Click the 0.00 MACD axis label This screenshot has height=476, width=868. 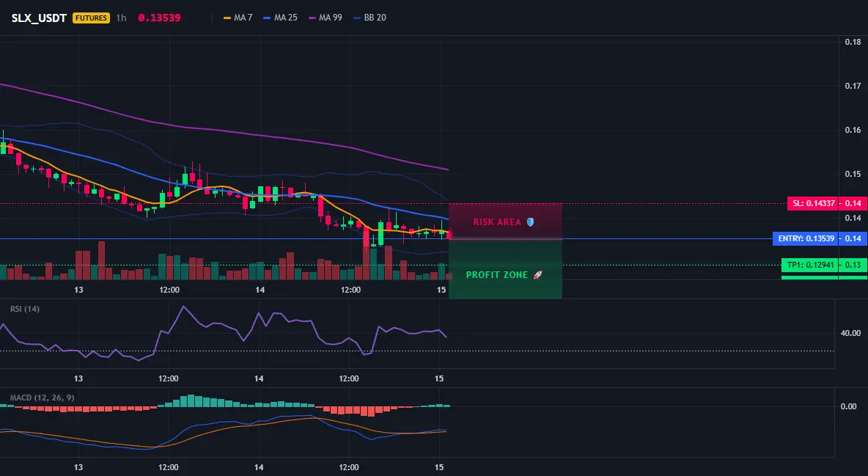click(x=849, y=406)
